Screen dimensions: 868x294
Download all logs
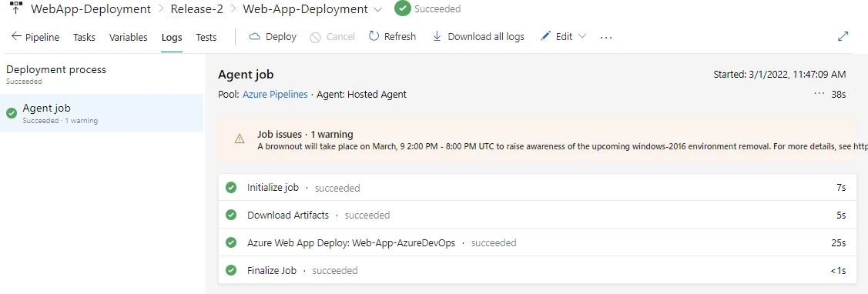point(486,36)
